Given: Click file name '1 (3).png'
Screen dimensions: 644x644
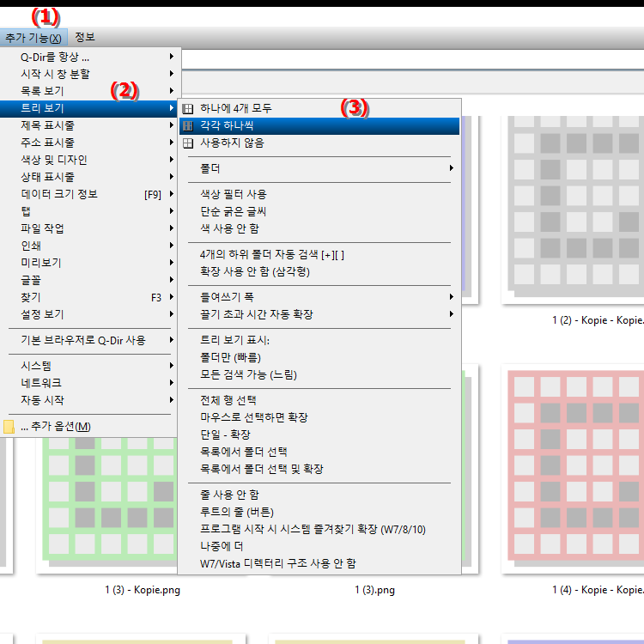Looking at the screenshot, I should pos(374,590).
